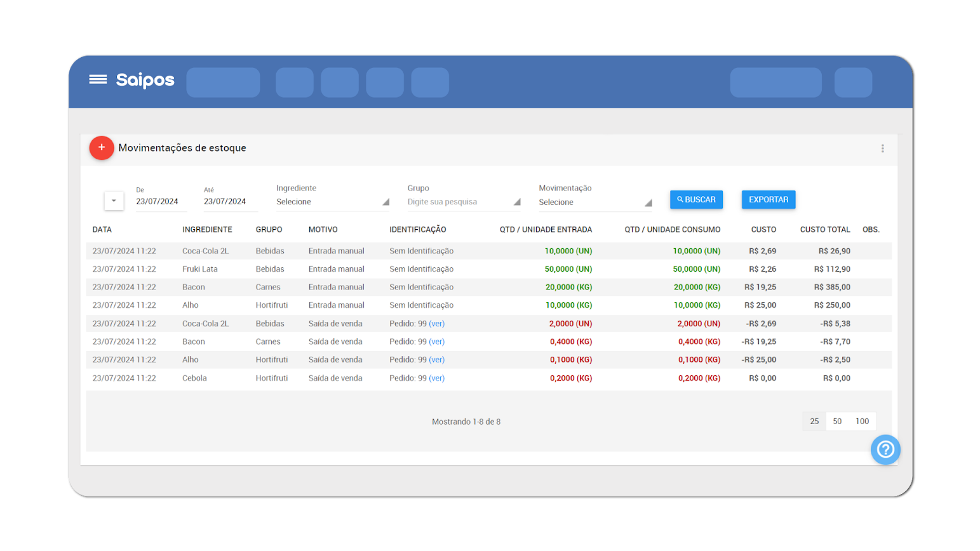
Task: Click the EXPORTAR button
Action: pyautogui.click(x=769, y=199)
